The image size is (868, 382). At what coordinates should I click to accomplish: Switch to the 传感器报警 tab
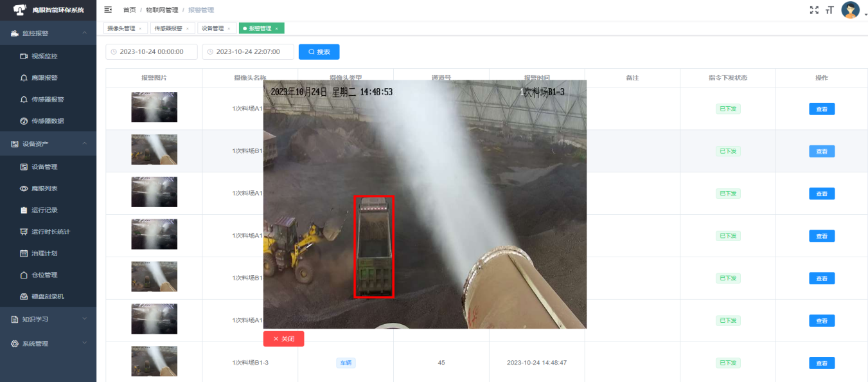click(168, 28)
